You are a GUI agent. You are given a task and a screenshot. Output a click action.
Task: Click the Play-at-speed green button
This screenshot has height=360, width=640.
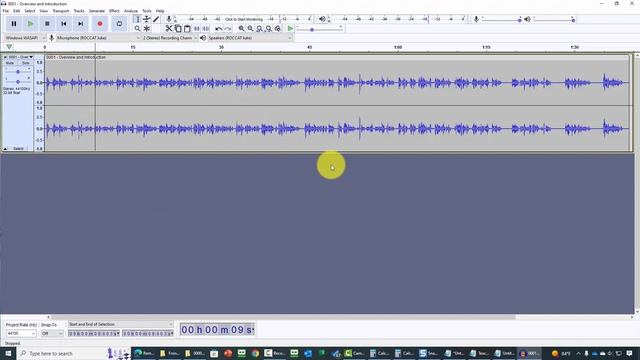[290, 29]
